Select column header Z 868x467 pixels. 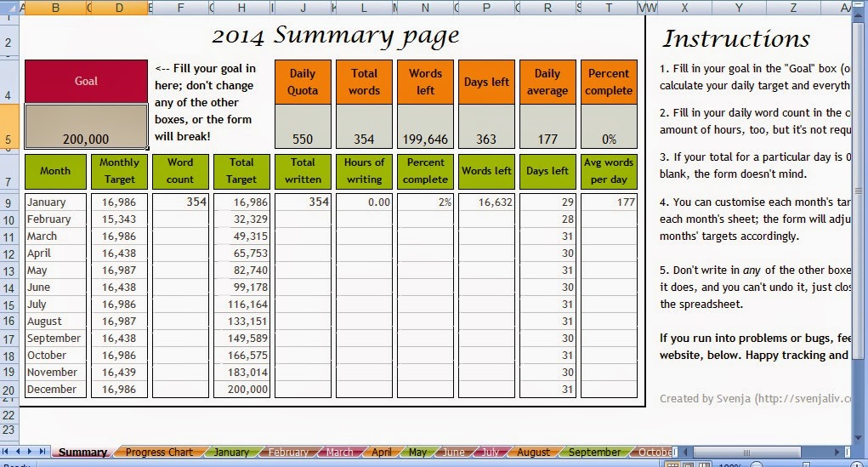point(793,8)
